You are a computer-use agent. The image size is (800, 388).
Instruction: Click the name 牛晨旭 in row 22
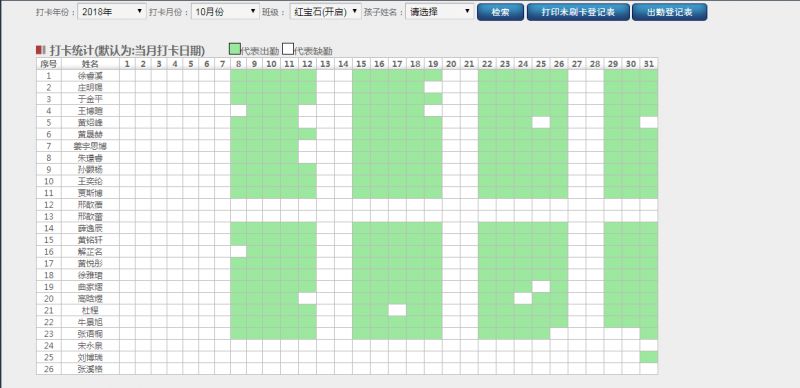90,322
